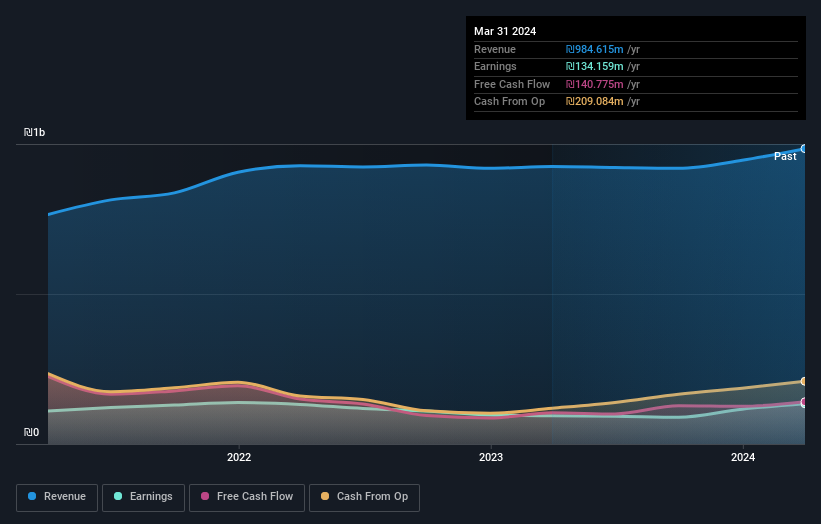Click the blue Revenue endpoint marker

[804, 149]
